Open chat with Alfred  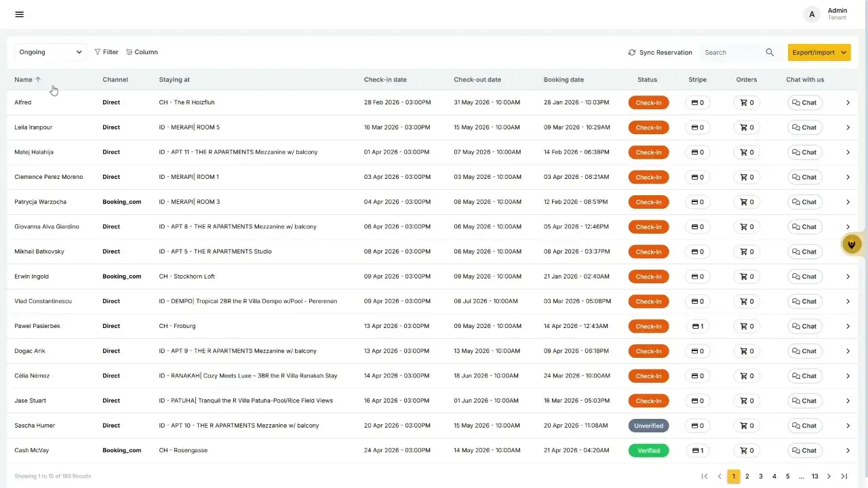(x=805, y=103)
